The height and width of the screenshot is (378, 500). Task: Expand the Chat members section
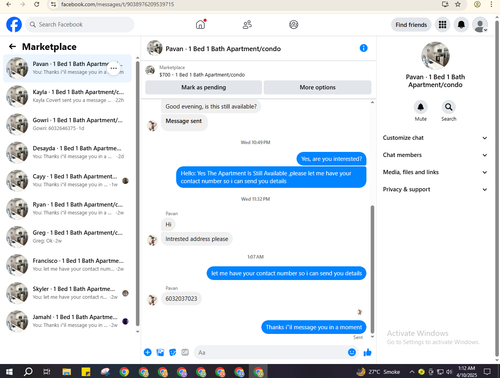point(435,155)
